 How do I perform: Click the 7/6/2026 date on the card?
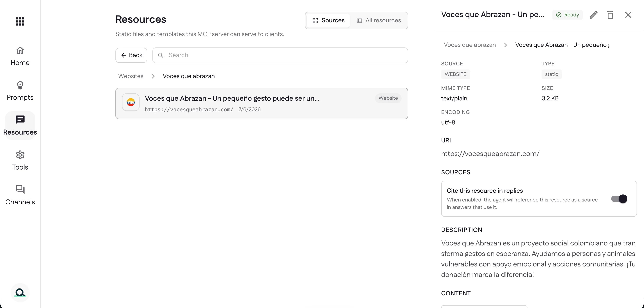249,109
